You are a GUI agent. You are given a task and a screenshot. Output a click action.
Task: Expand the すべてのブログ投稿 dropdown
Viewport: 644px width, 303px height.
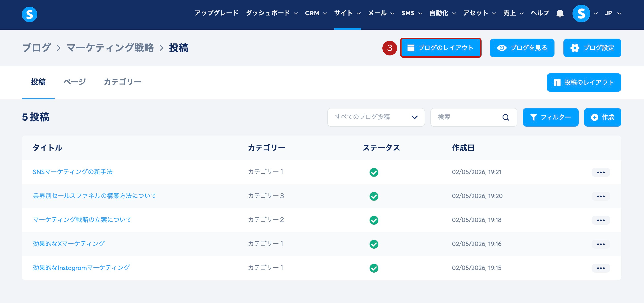[376, 117]
